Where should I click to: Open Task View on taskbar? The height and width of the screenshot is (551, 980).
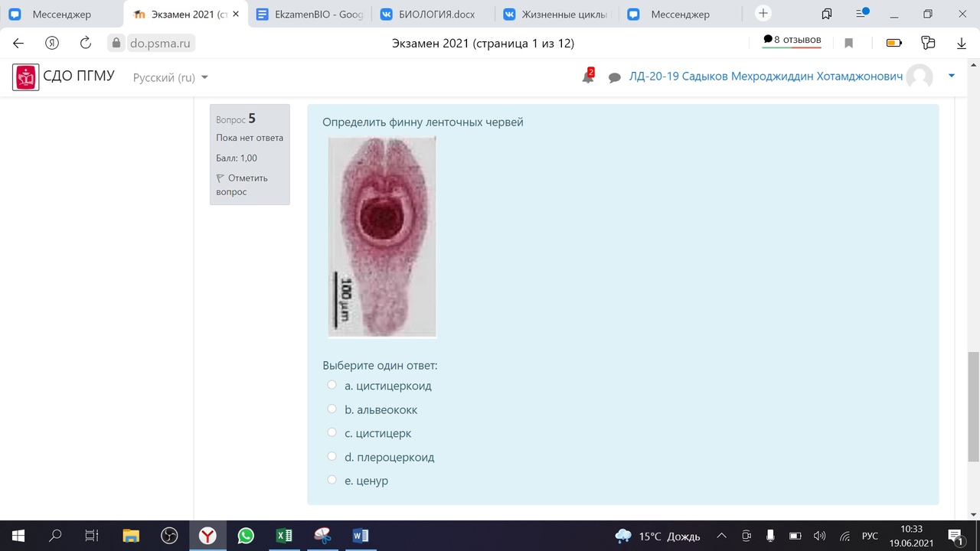pos(92,536)
